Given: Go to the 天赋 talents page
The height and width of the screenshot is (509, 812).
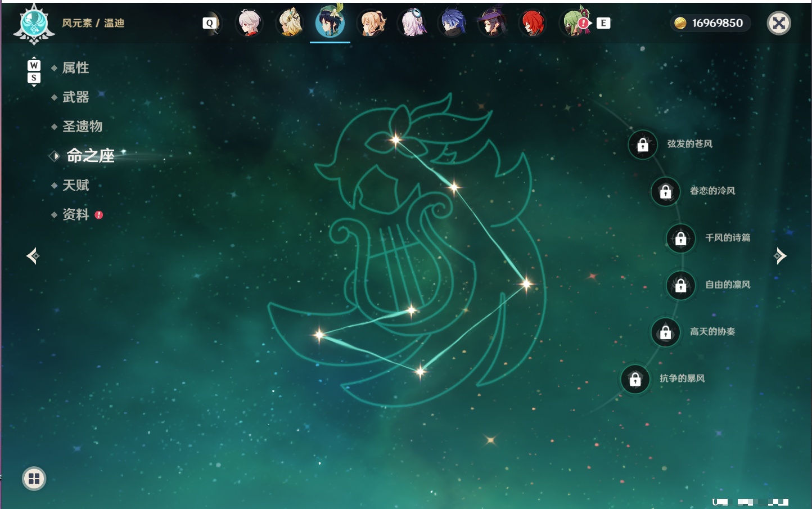Looking at the screenshot, I should point(75,185).
